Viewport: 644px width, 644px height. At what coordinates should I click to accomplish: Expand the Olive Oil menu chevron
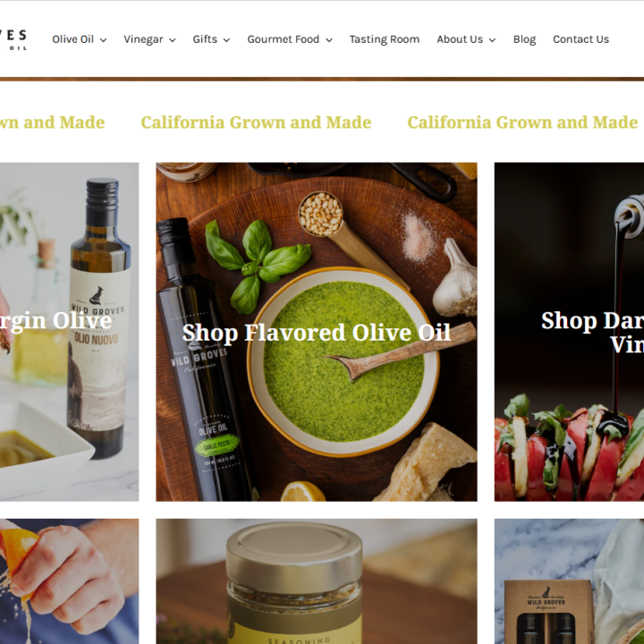[x=104, y=40]
